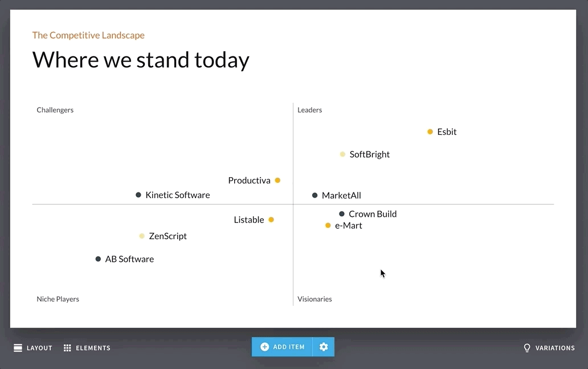Select the Esbit data point dot
588x369 pixels.
pos(430,132)
